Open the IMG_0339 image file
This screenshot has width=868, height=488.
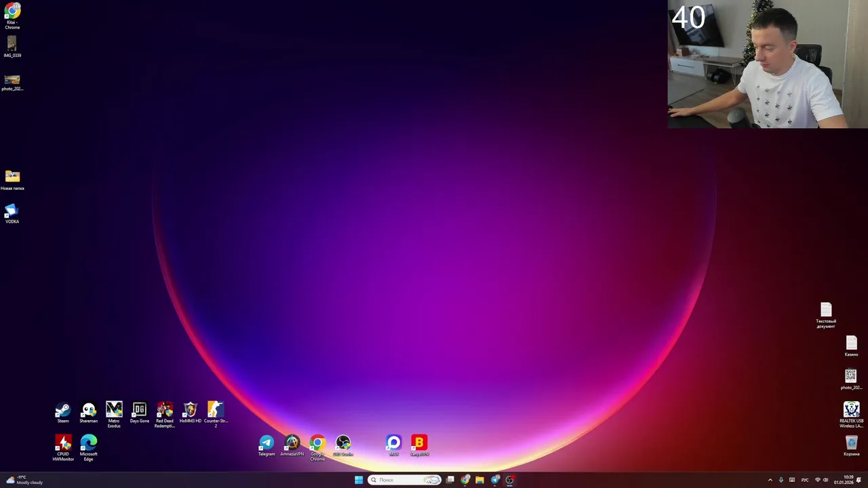(x=12, y=47)
